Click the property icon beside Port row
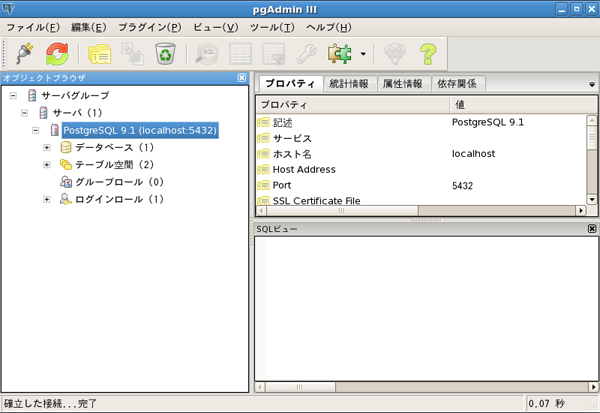600x413 pixels. coord(263,185)
